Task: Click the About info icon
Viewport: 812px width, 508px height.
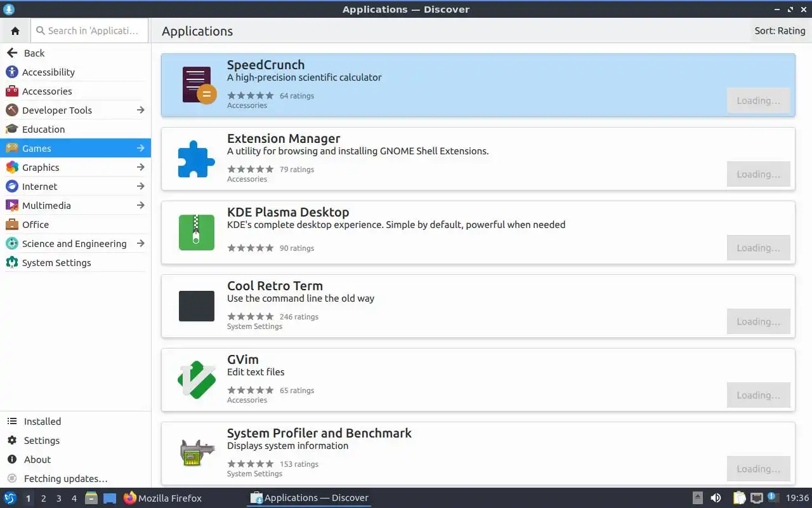Action: [x=12, y=460]
